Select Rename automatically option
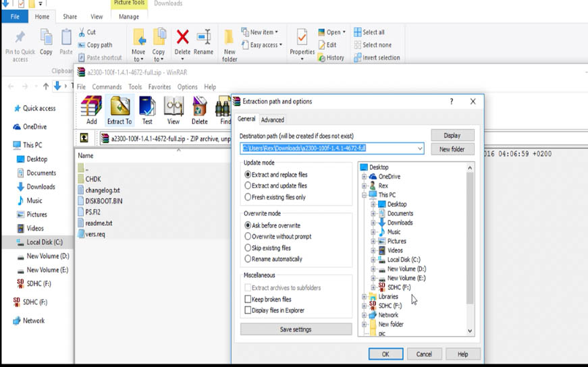 point(273,259)
